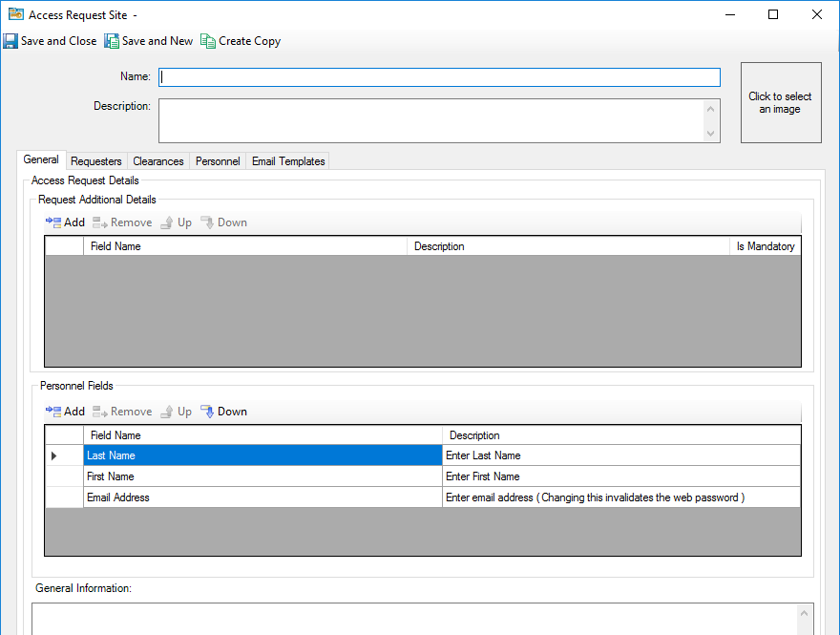Select the Last Name field cell
The image size is (840, 635).
pyautogui.click(x=262, y=455)
